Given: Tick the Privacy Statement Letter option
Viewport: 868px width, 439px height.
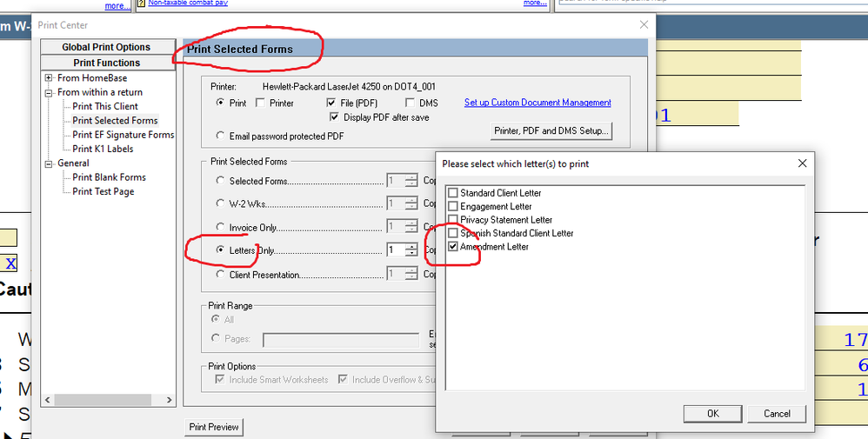Looking at the screenshot, I should coord(452,220).
